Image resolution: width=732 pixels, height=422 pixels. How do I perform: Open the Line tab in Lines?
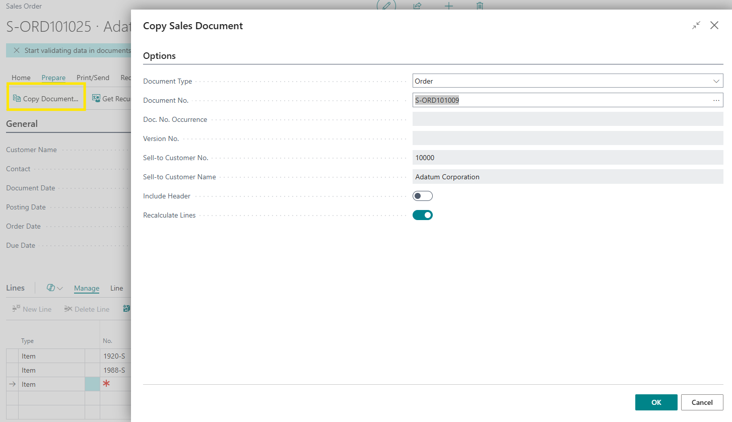pyautogui.click(x=117, y=288)
